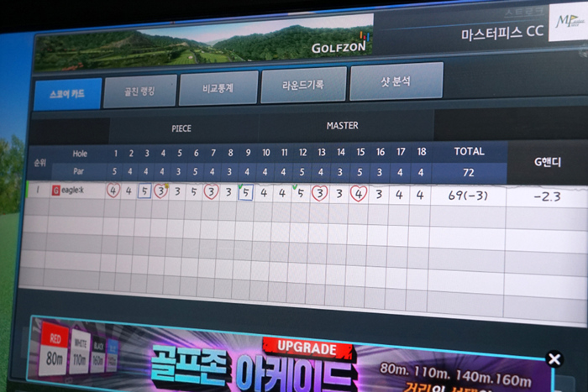Click the RED 80m tee card
The width and height of the screenshot is (588, 392).
click(x=55, y=348)
